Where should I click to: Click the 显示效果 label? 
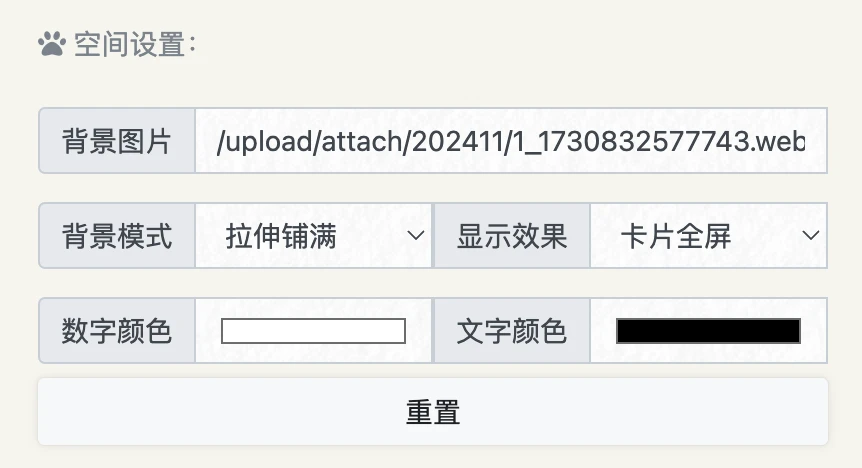click(x=512, y=236)
